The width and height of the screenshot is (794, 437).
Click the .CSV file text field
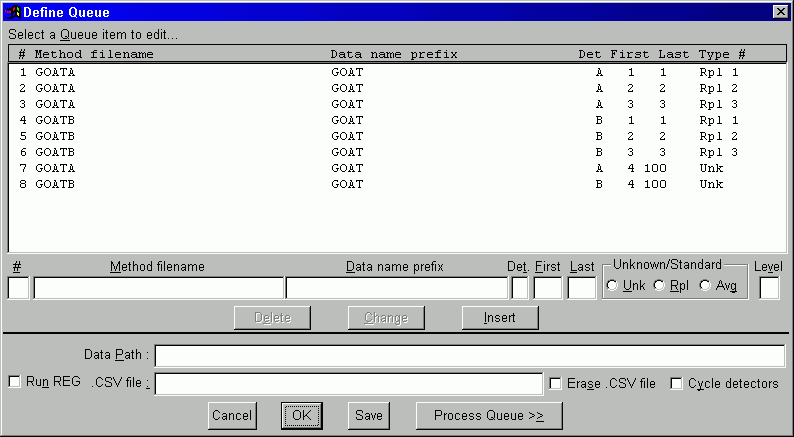click(x=348, y=384)
